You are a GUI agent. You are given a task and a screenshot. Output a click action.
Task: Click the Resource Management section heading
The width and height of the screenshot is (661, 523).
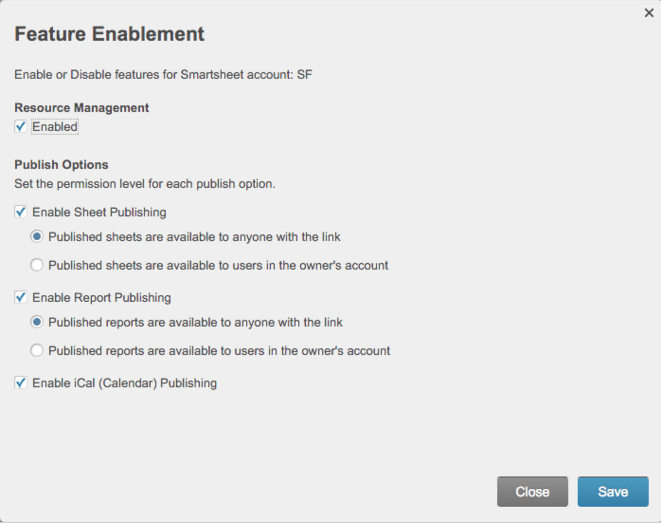[x=81, y=107]
